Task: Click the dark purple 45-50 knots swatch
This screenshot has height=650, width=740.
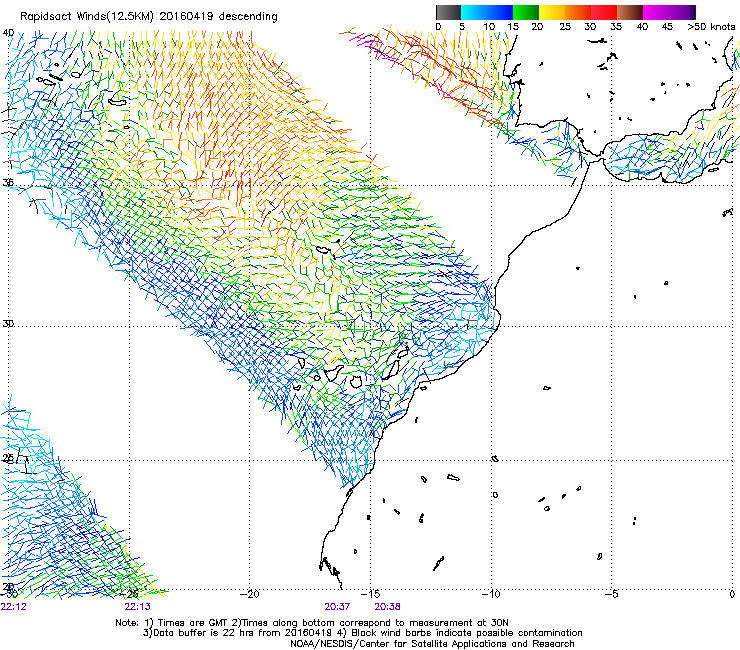Action: point(682,12)
